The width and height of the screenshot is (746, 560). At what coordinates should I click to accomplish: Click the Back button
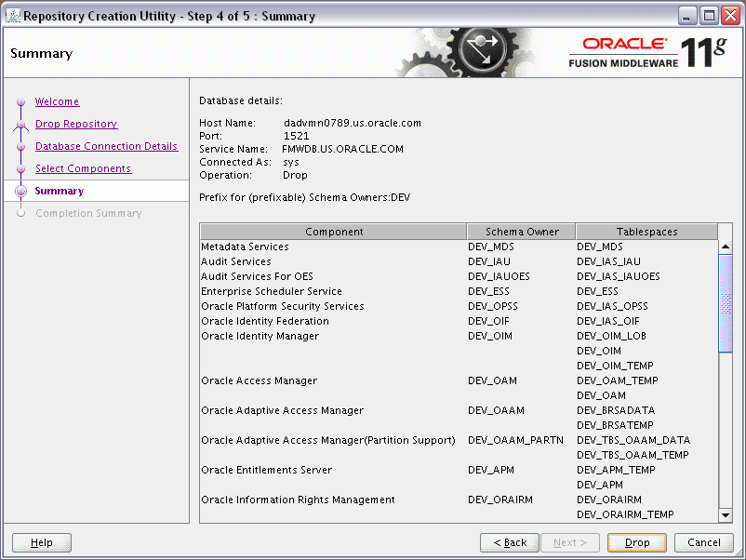tap(509, 542)
